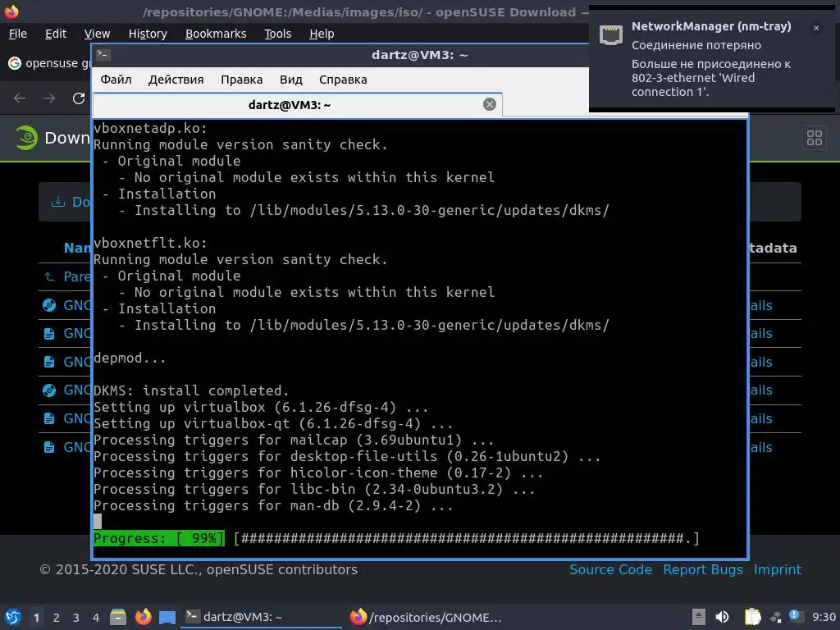The width and height of the screenshot is (840, 630).
Task: Click 'Processing triggers for mailcap' terminal line
Action: pyautogui.click(x=294, y=440)
